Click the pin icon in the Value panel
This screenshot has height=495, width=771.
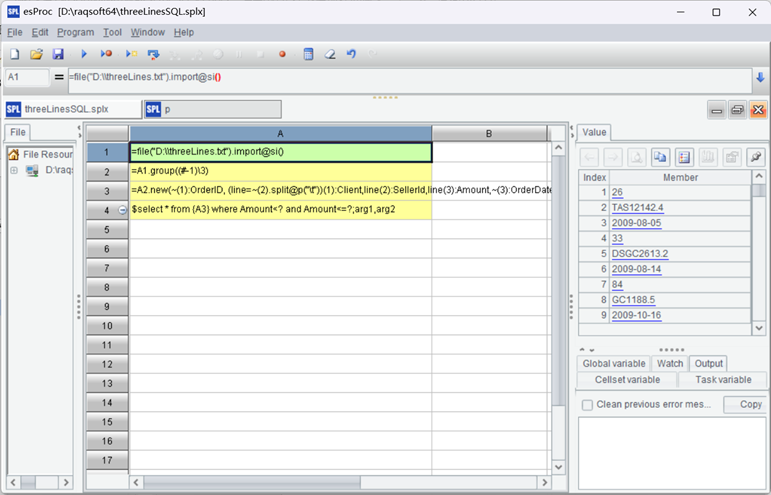pos(756,157)
